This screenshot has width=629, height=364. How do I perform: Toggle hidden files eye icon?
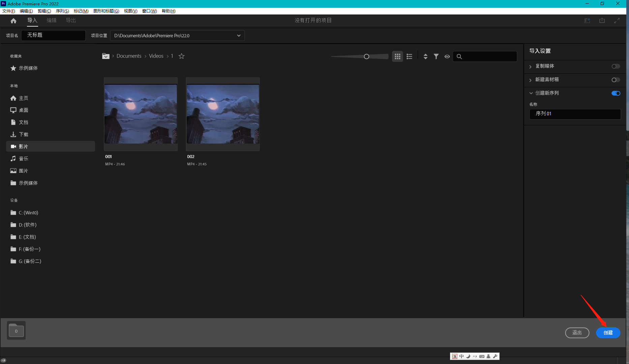point(447,57)
